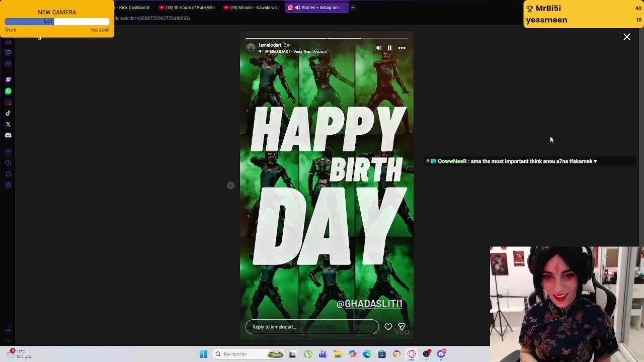Image resolution: width=644 pixels, height=362 pixels.
Task: Launch uTorrent from the taskbar
Action: 308,354
